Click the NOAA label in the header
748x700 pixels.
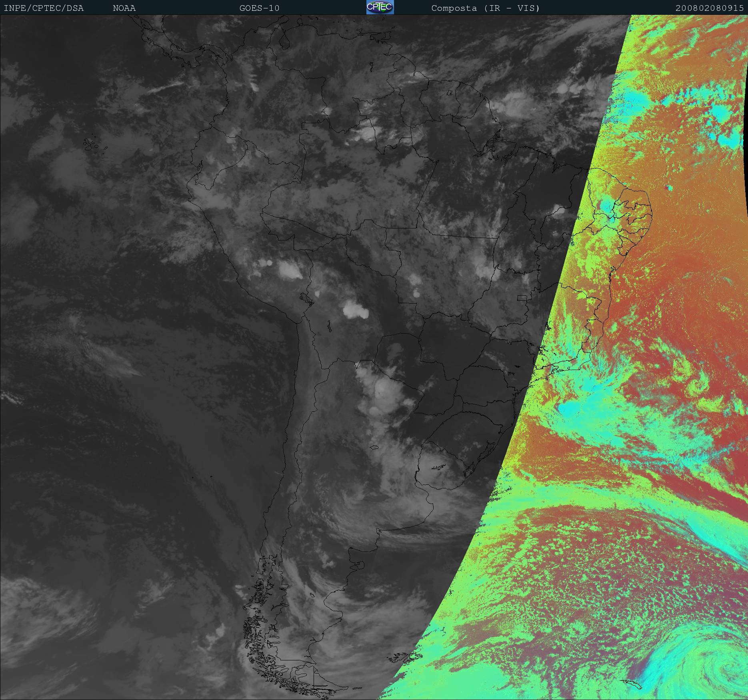pos(124,8)
